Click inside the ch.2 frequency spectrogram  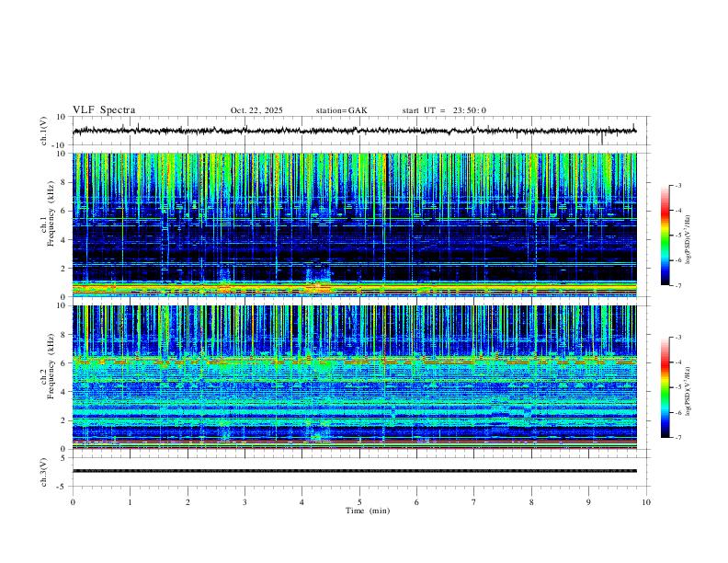click(355, 377)
